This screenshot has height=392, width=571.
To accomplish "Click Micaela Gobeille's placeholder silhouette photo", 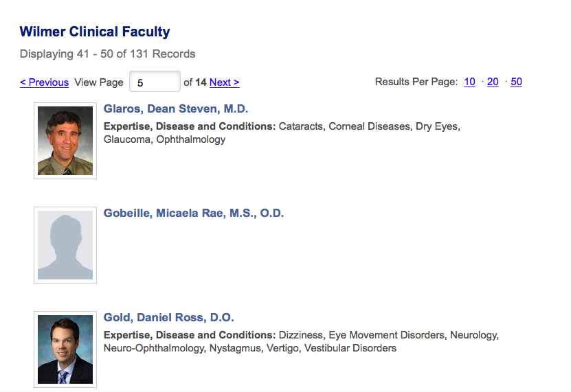I will click(65, 245).
